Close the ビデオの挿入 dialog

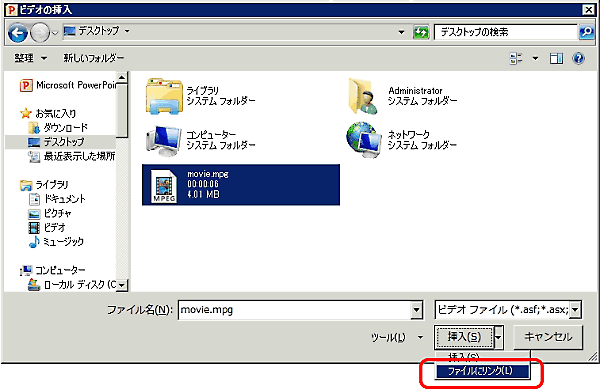click(x=588, y=10)
